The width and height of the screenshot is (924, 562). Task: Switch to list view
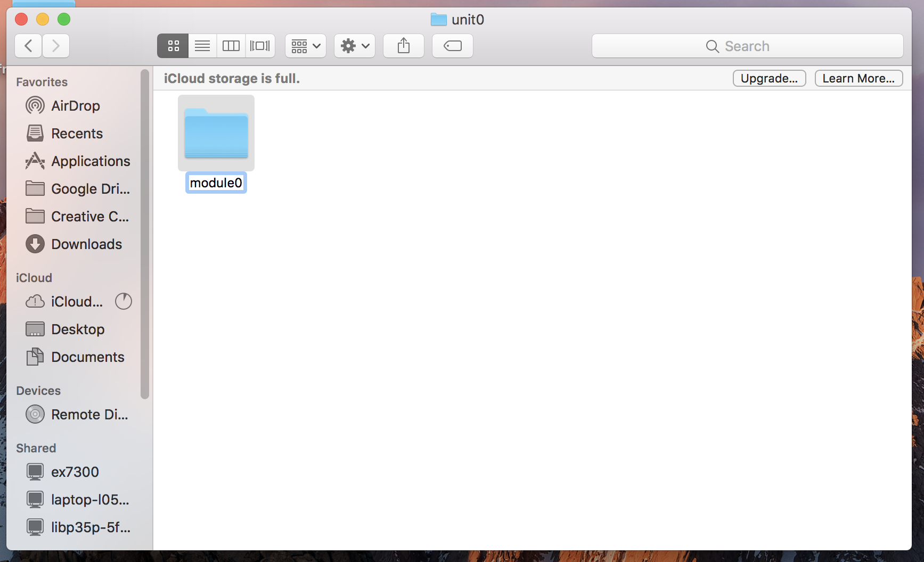[202, 46]
